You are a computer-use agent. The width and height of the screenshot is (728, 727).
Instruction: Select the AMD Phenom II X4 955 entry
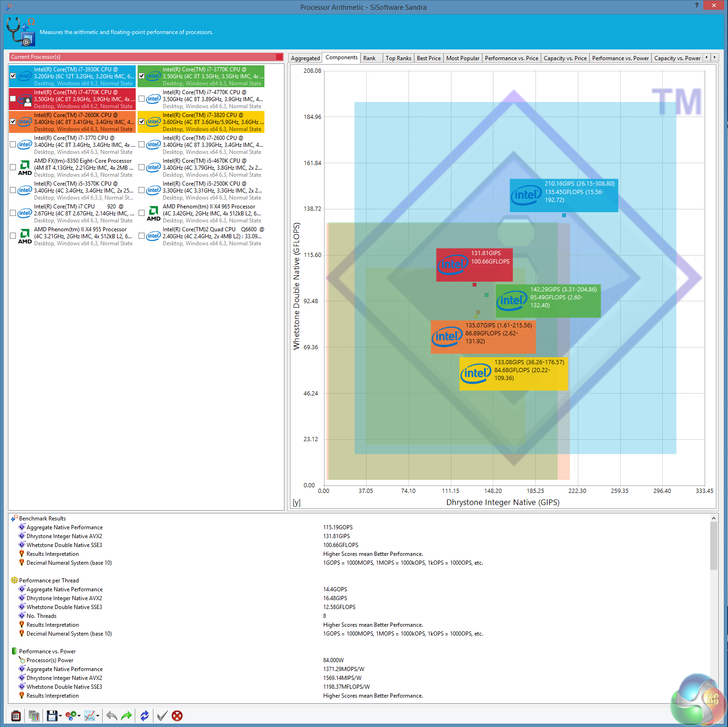click(72, 236)
